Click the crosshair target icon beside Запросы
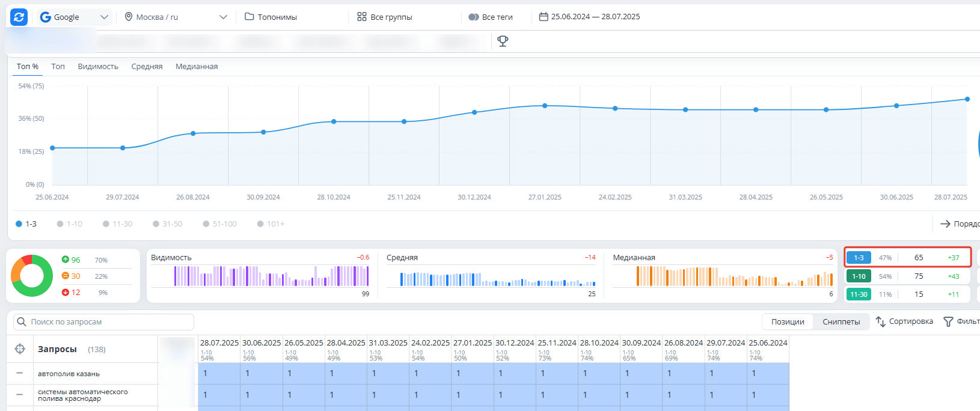Viewport: 980px width, 411px height. click(x=20, y=349)
